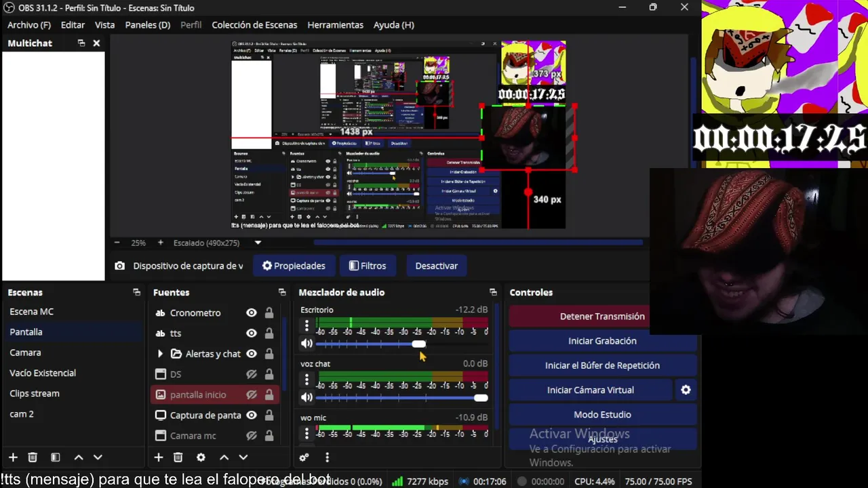Float the Fuentes panel

[x=282, y=292]
